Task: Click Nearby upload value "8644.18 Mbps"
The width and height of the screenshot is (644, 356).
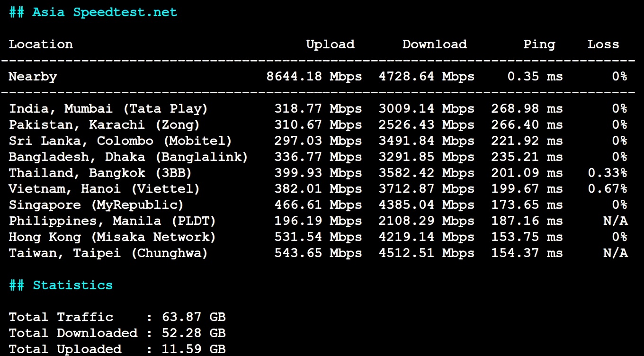Action: click(x=314, y=77)
